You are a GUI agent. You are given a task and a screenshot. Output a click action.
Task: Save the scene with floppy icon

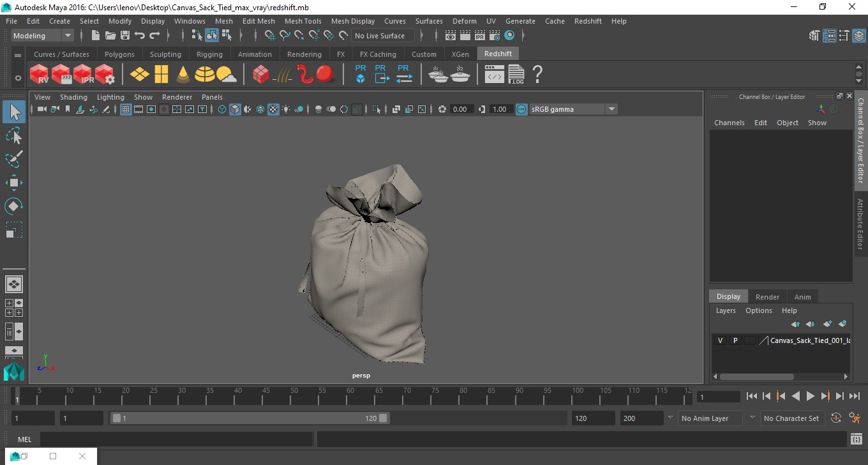[125, 35]
